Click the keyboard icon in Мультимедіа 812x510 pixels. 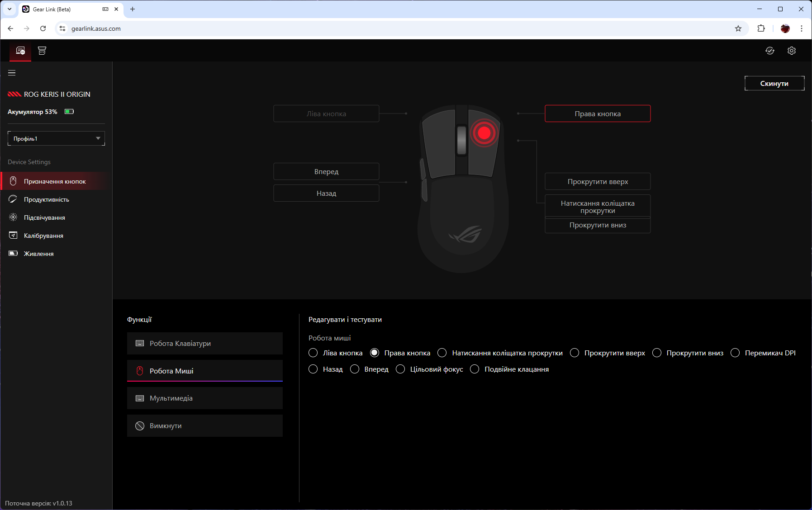140,398
